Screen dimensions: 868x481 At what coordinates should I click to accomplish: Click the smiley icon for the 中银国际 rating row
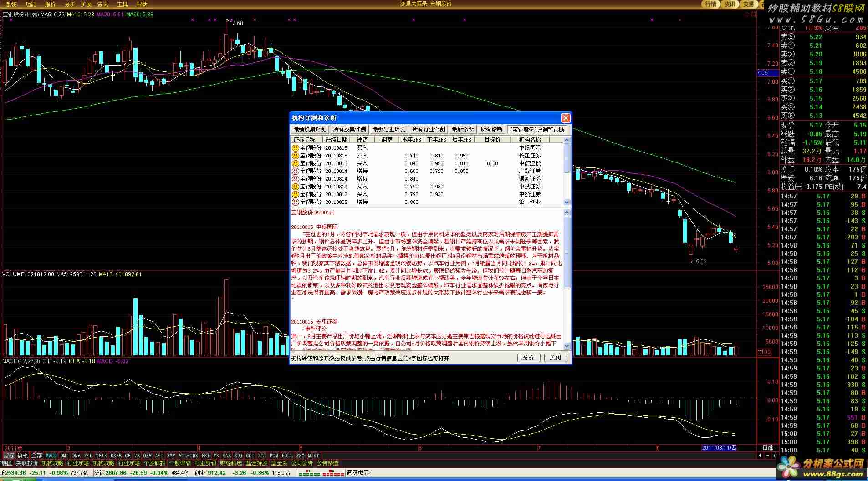296,148
